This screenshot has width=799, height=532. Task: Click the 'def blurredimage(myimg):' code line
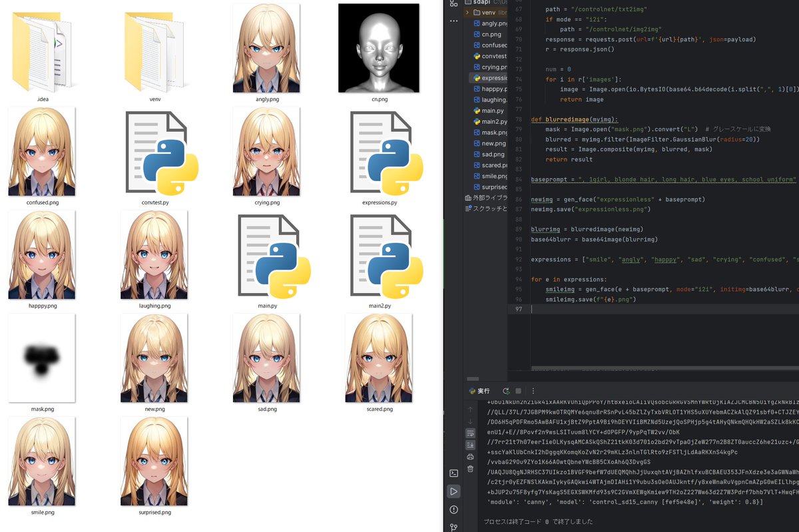[575, 119]
